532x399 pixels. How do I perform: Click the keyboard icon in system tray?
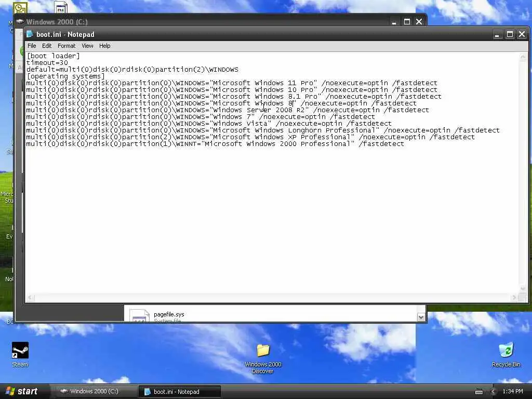[479, 392]
